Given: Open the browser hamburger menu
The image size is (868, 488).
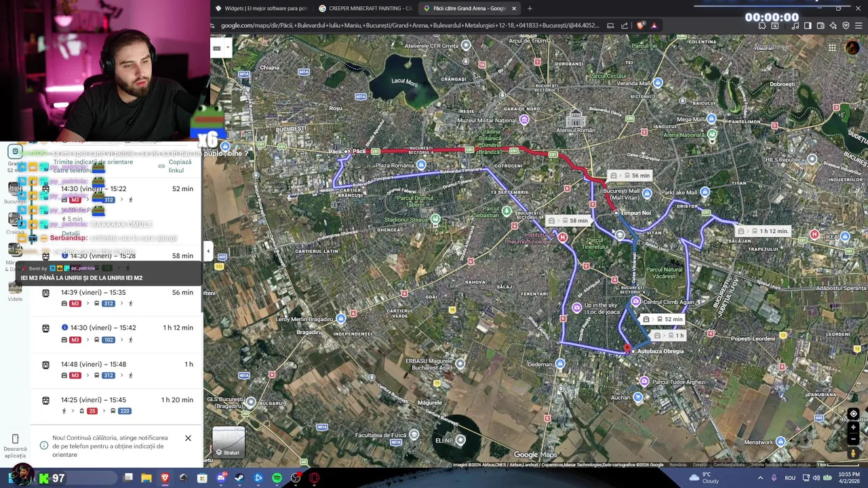Looking at the screenshot, I should coord(859,26).
